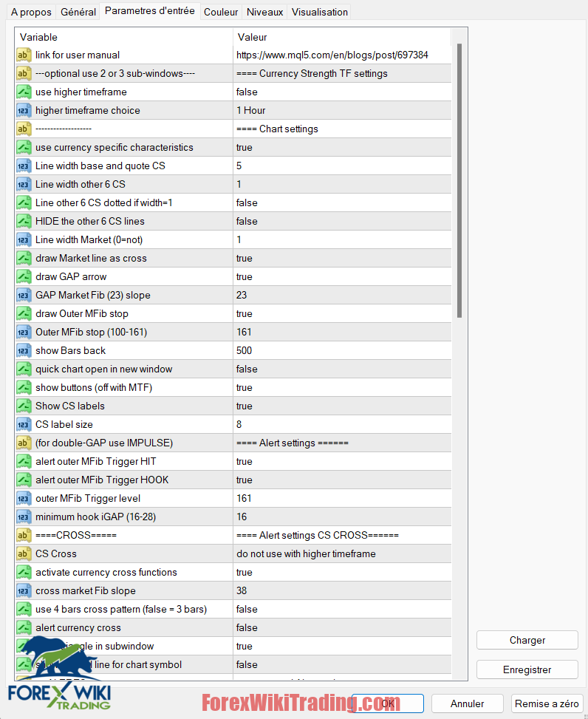Open the 'Niveaux' tab

point(265,12)
